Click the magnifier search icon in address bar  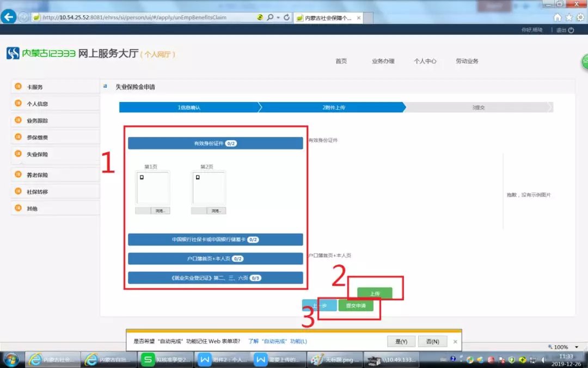269,17
